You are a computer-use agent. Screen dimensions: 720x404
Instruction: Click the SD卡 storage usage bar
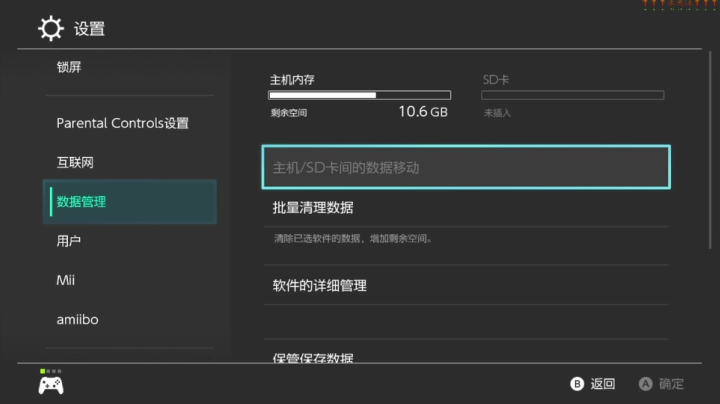pos(573,95)
